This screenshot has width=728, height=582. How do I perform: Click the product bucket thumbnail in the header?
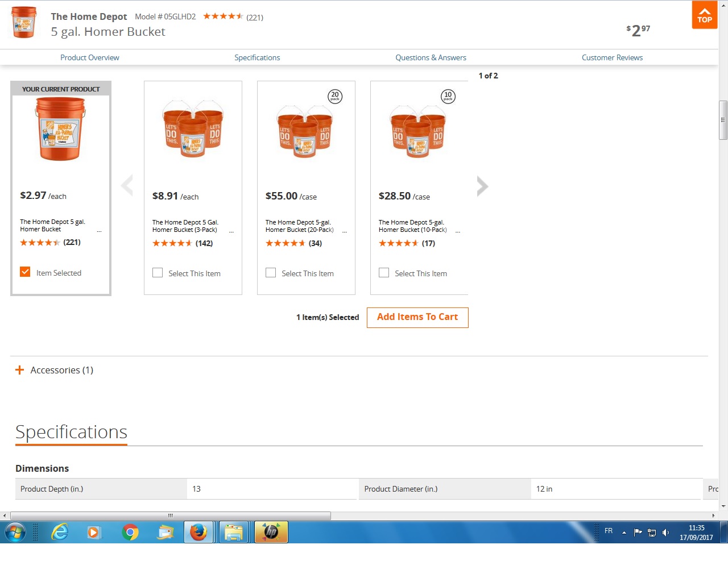(x=24, y=23)
